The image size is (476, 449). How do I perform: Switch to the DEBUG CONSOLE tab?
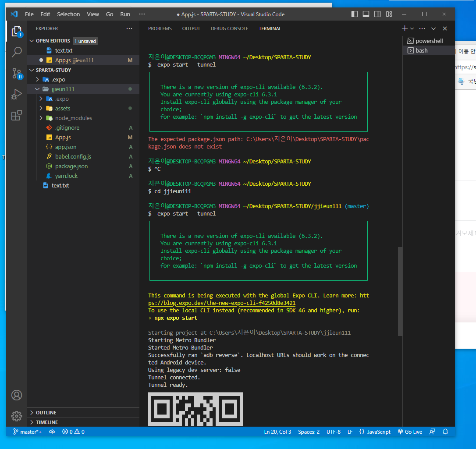230,28
